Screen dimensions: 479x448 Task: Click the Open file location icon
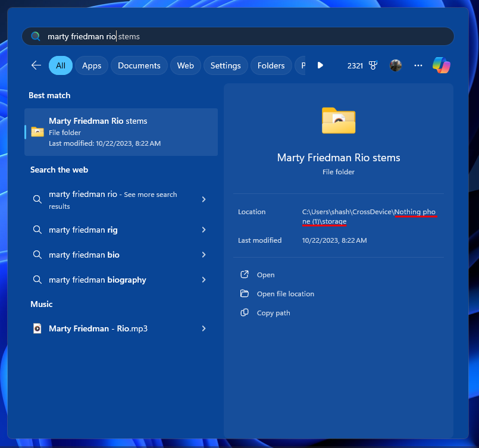coord(245,293)
